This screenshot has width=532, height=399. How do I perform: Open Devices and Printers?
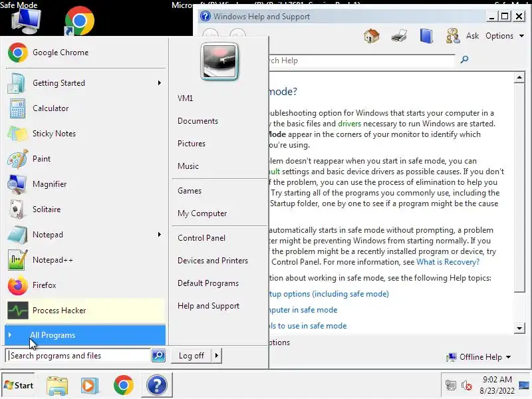[x=213, y=261]
